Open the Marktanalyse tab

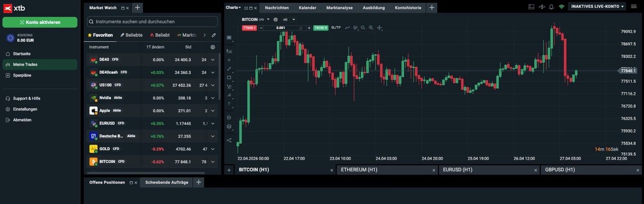[x=339, y=8]
